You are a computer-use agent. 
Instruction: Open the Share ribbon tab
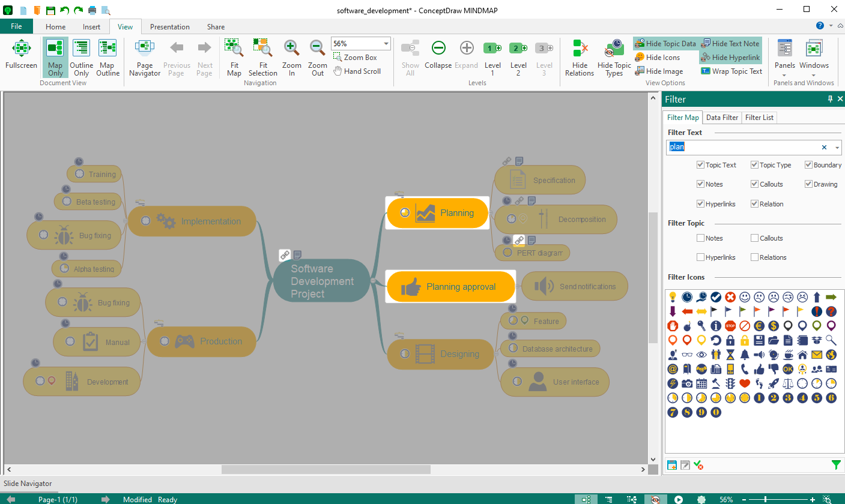(216, 27)
